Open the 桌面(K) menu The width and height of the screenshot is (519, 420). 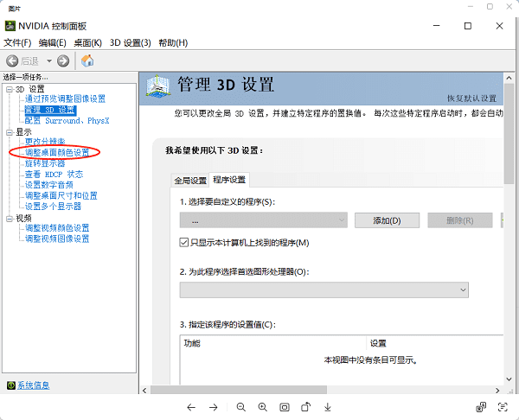point(87,43)
